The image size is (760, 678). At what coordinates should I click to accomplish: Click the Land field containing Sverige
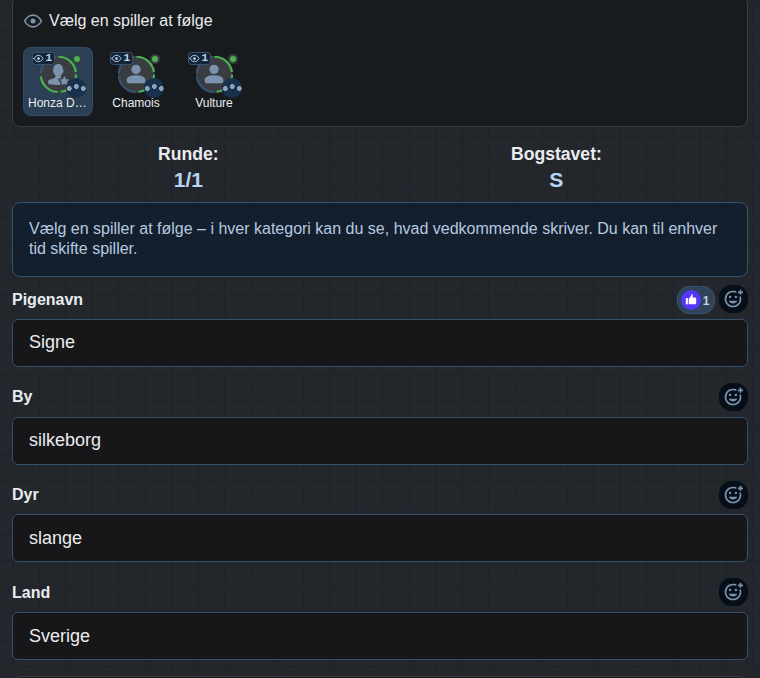pyautogui.click(x=380, y=636)
